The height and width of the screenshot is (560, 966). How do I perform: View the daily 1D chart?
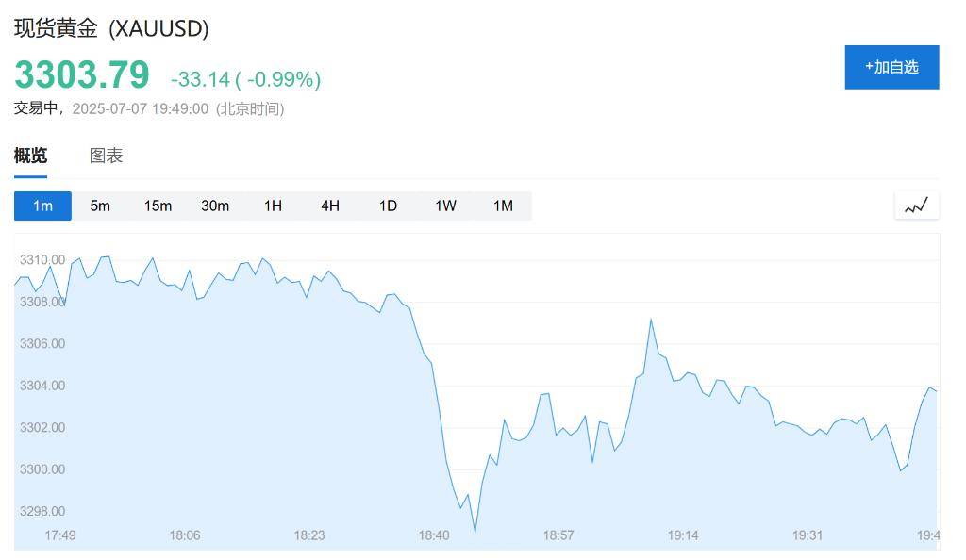point(387,205)
